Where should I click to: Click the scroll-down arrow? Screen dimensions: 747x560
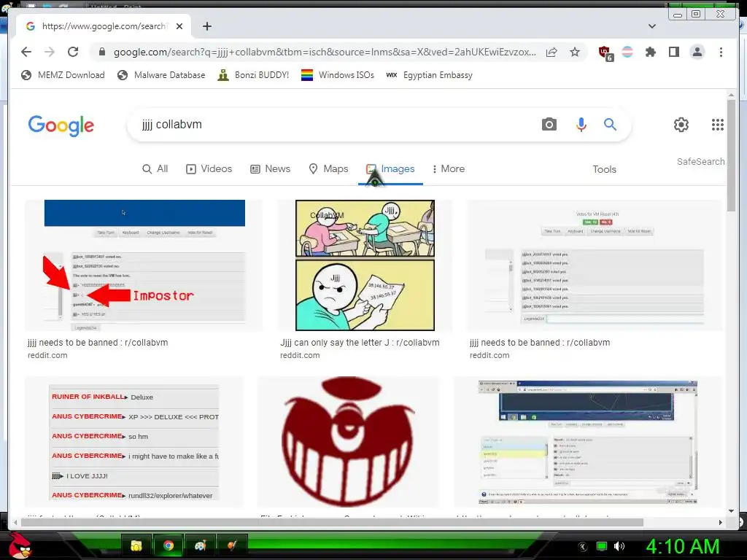[731, 511]
